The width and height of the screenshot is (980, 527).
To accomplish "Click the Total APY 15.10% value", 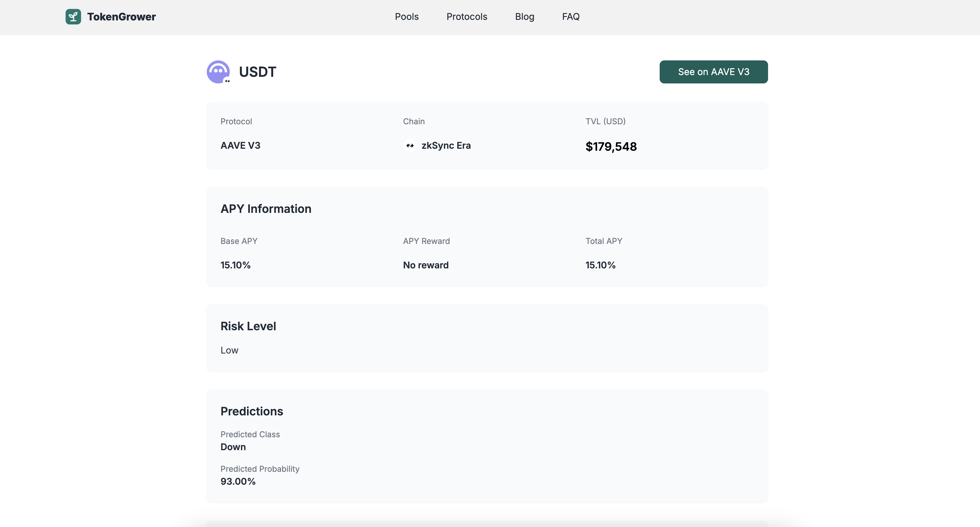I will (600, 265).
